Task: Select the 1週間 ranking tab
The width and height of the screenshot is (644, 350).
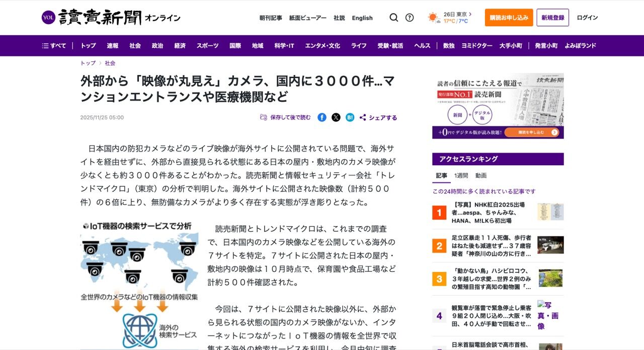Action: point(461,176)
